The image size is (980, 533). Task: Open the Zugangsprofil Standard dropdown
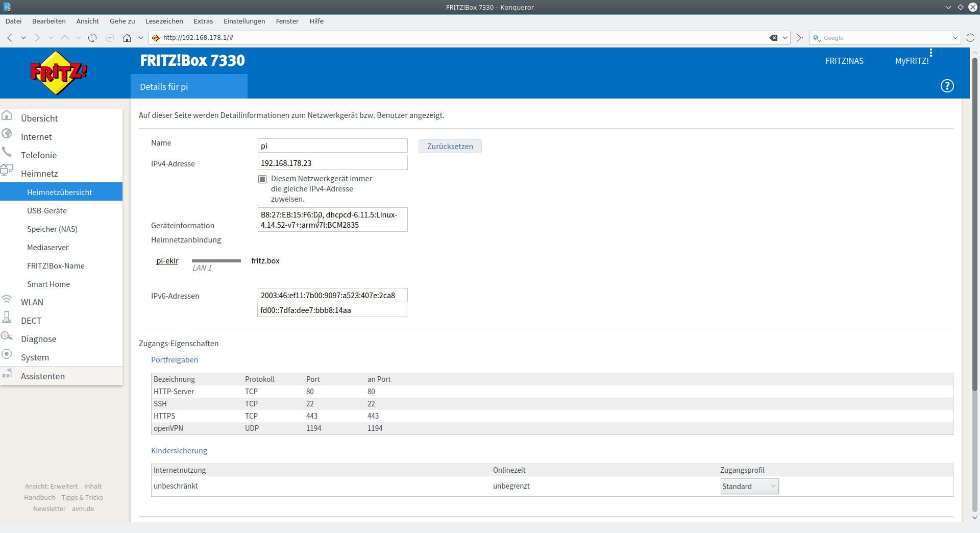click(x=749, y=487)
